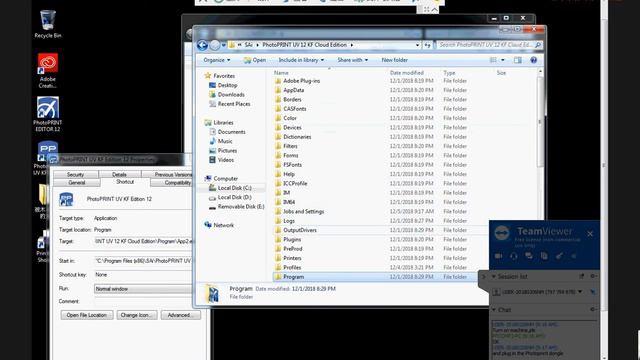Click the Session list settings gear
The height and width of the screenshot is (360, 640).
click(593, 276)
